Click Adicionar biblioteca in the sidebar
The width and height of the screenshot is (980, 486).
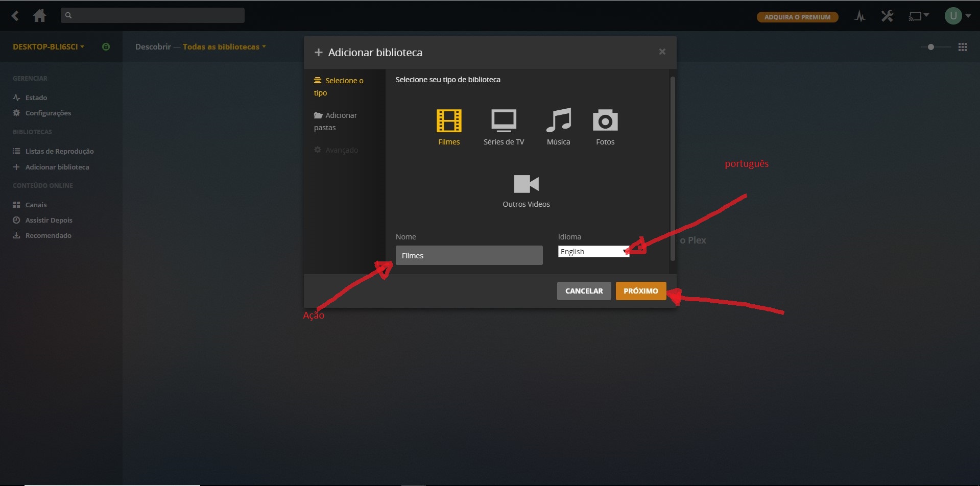point(51,167)
